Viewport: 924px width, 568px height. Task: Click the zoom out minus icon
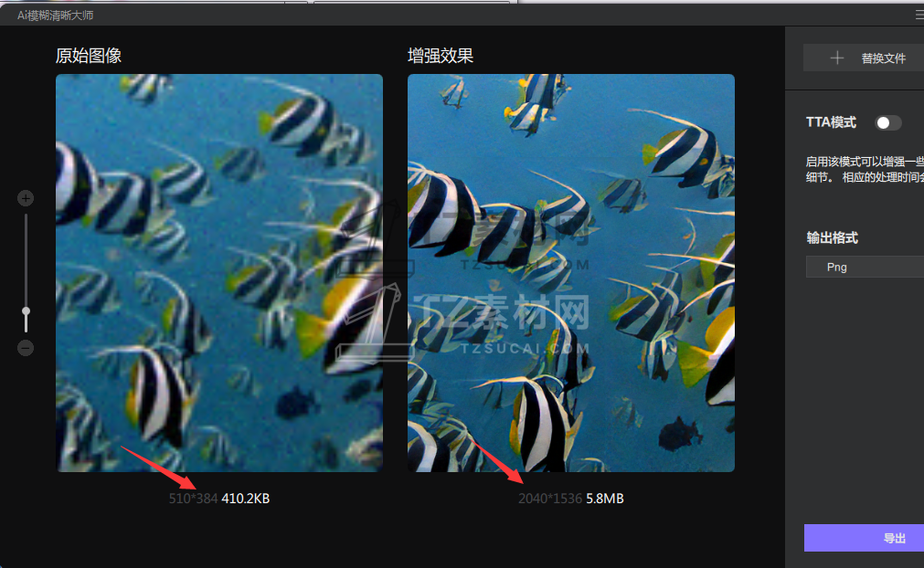(26, 348)
